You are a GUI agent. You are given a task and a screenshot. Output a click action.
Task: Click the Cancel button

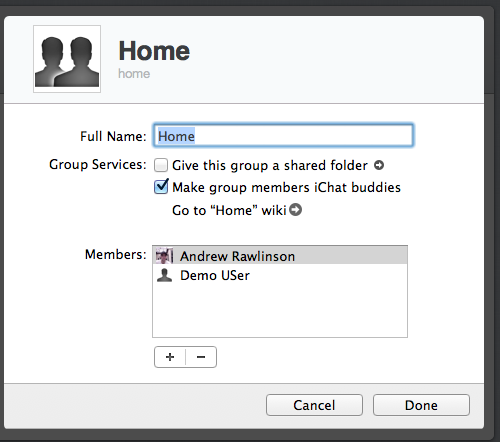314,405
